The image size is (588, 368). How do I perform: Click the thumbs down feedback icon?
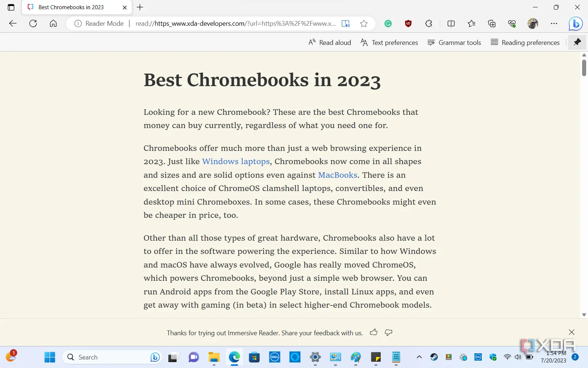(388, 332)
